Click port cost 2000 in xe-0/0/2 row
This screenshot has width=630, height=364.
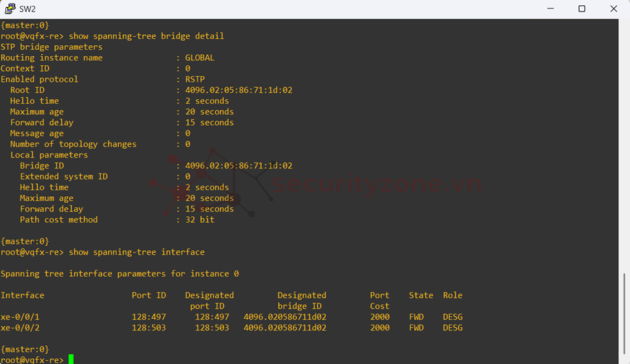coord(380,328)
